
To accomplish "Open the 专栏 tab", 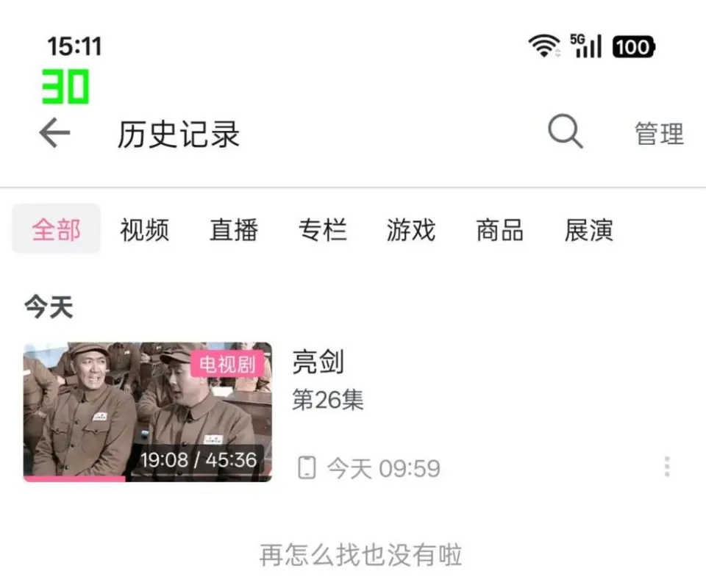I will click(x=322, y=230).
